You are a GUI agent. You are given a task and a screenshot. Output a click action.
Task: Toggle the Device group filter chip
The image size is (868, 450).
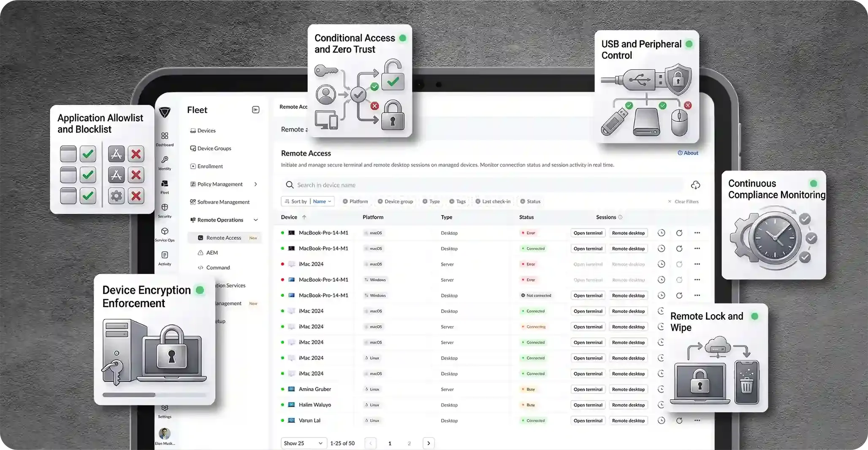pos(395,202)
